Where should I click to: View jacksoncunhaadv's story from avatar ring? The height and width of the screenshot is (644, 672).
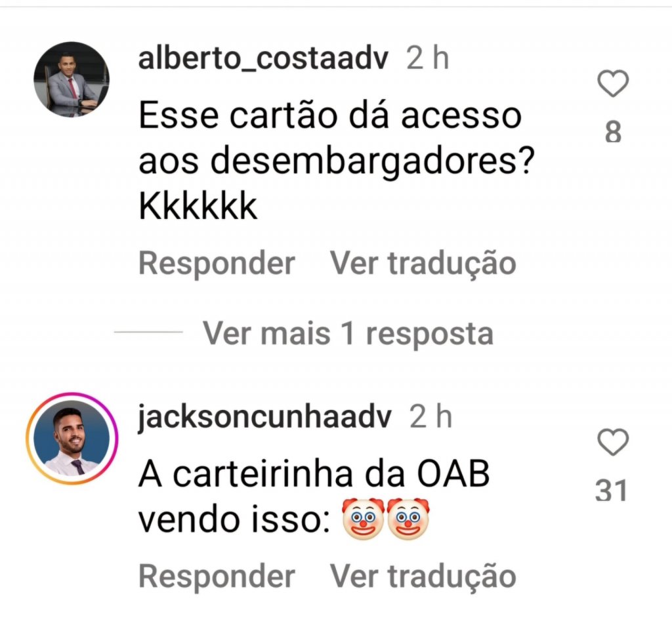[72, 438]
